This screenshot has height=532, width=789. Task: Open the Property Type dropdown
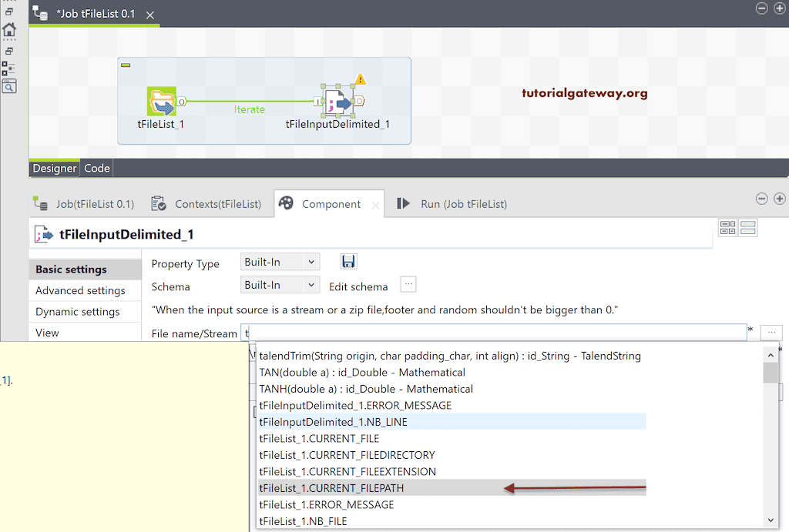coord(280,261)
